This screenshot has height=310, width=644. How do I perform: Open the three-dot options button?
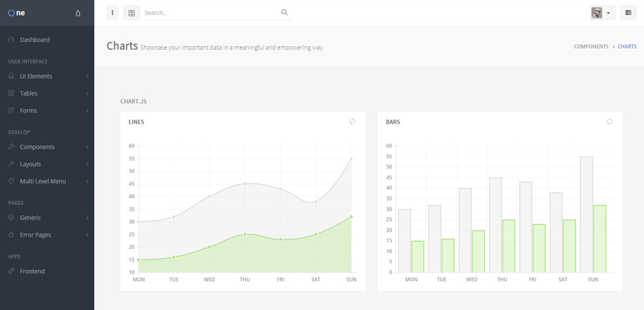[x=112, y=13]
